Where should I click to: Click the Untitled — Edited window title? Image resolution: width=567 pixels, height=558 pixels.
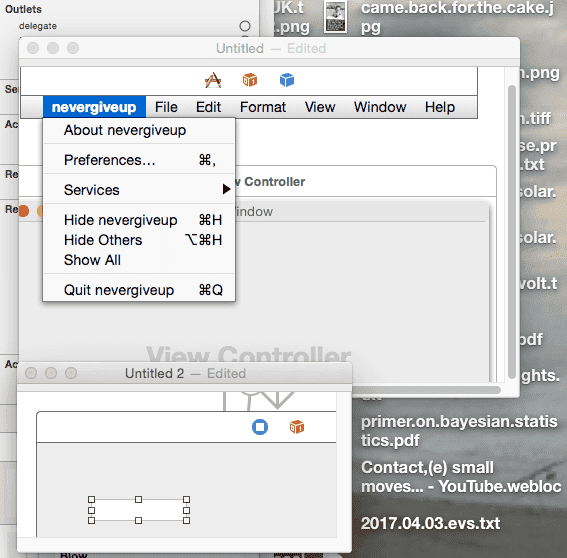pyautogui.click(x=271, y=48)
